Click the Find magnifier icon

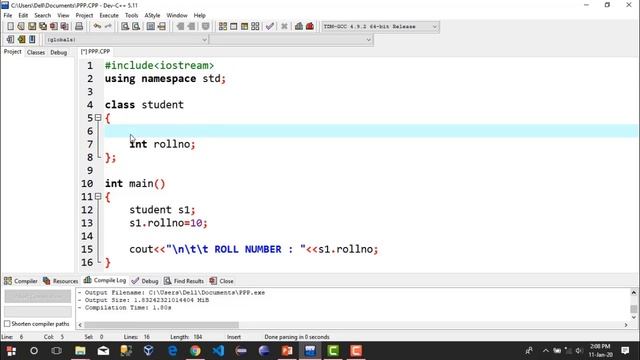tap(125, 27)
